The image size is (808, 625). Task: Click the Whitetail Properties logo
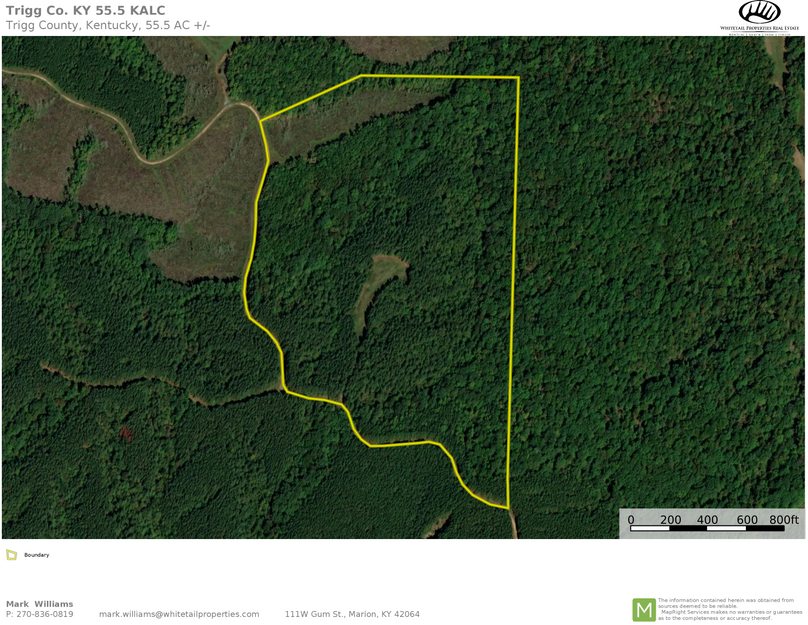[x=759, y=18]
